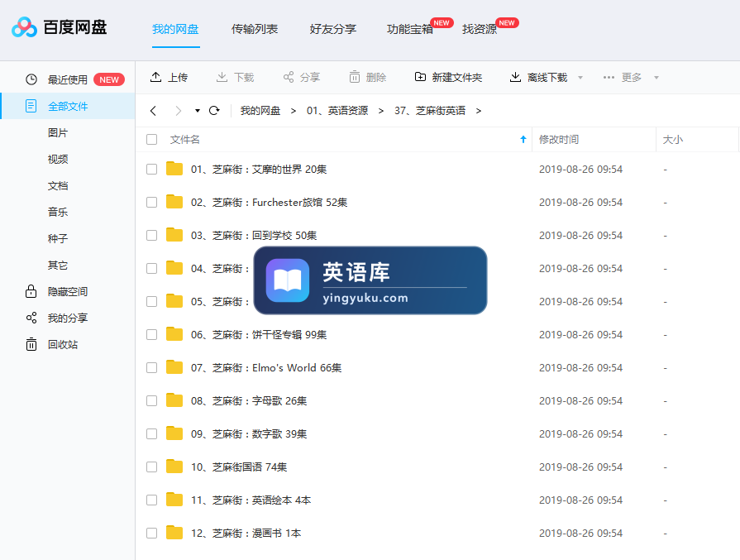Switch to the 我的网盘 tab
The image size is (740, 560).
(x=175, y=29)
